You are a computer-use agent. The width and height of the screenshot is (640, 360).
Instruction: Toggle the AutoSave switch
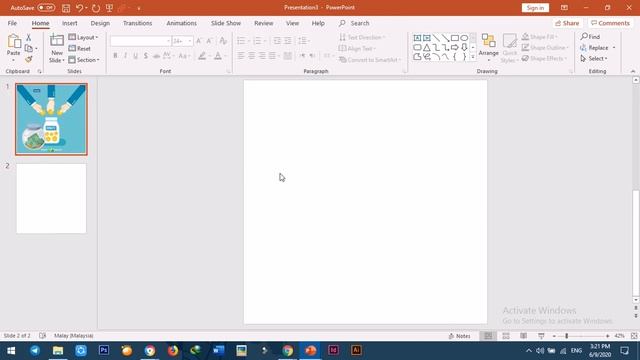pyautogui.click(x=46, y=8)
